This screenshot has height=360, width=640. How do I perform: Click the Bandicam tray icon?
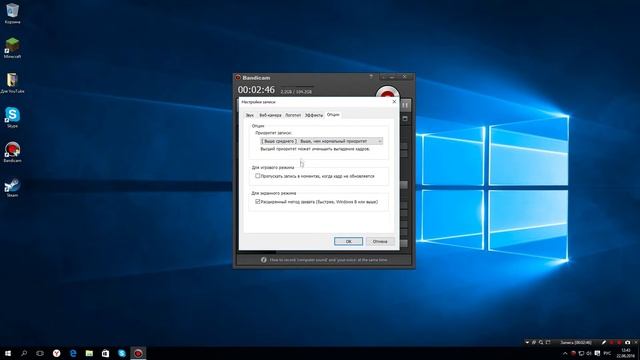point(573,353)
